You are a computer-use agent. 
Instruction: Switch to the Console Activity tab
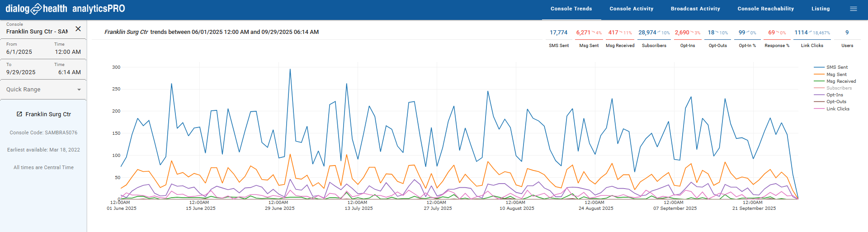(631, 9)
